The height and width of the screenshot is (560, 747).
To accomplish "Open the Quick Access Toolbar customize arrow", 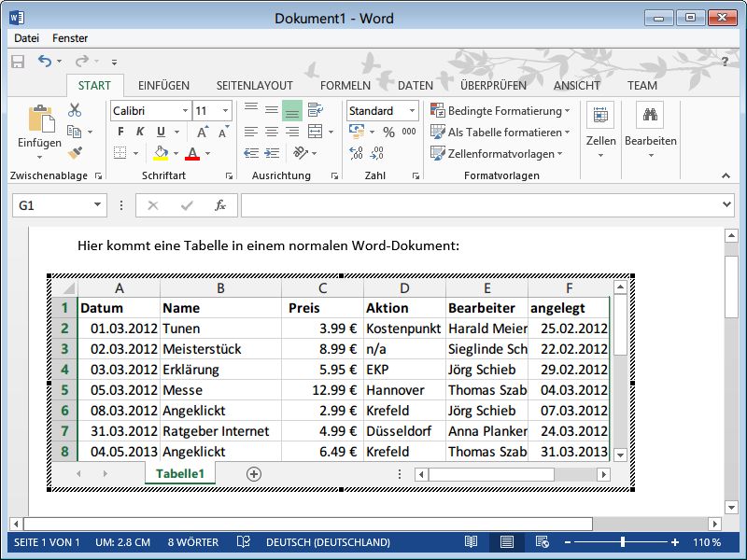I will (114, 62).
